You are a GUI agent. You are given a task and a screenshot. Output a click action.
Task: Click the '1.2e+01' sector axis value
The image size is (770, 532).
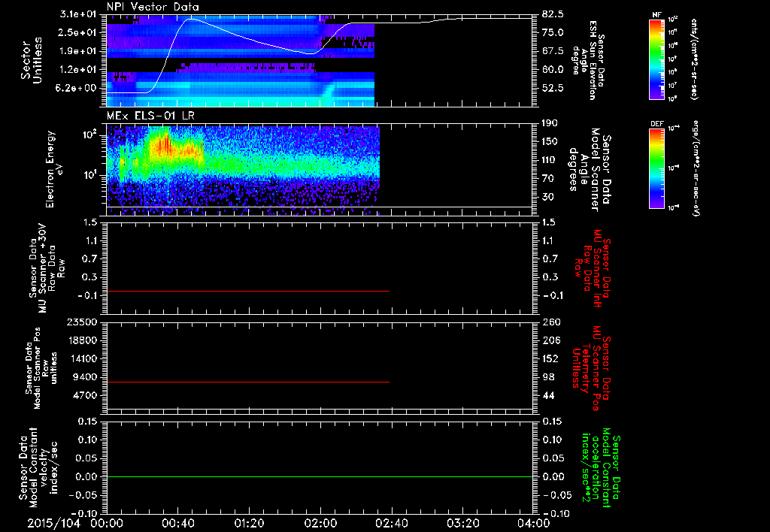(x=78, y=70)
